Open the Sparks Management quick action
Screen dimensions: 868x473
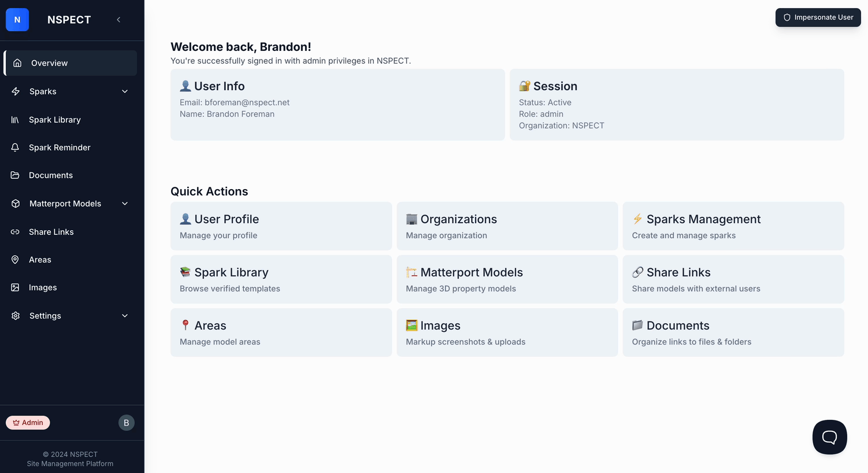tap(733, 226)
